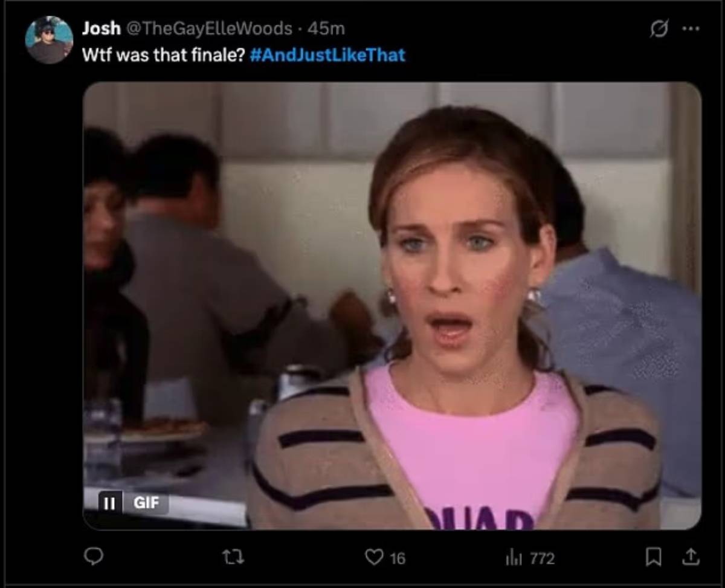Like the post with the heart icon
This screenshot has height=588, width=725.
[x=375, y=557]
